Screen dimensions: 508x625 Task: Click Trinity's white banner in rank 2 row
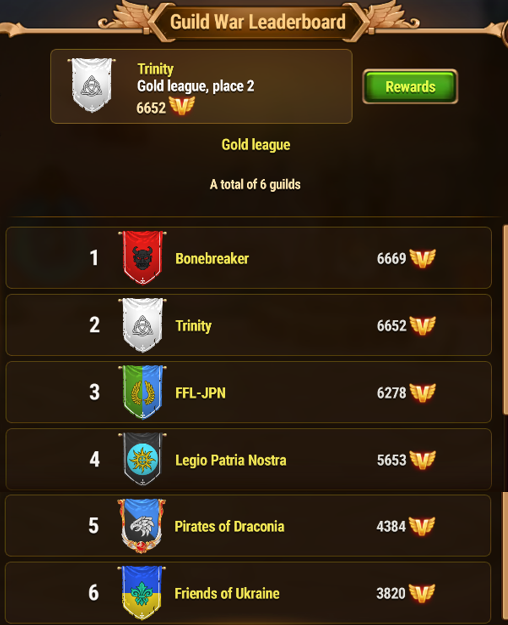[x=142, y=325]
